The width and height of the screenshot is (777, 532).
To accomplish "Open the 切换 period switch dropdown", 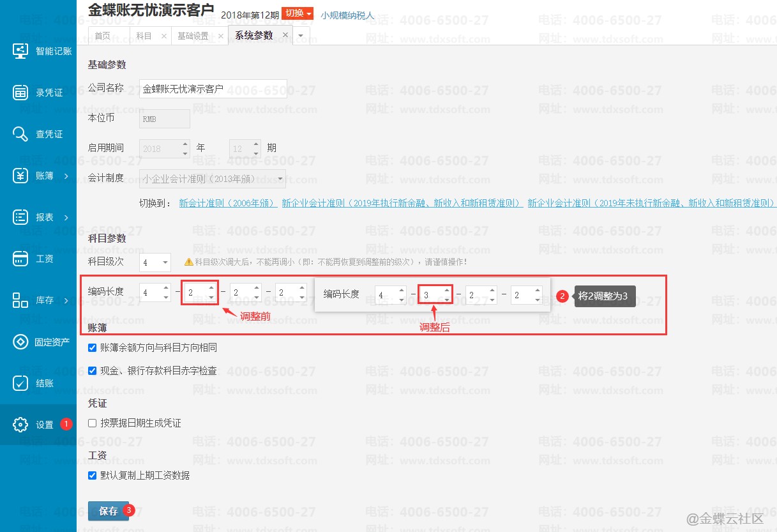I will 298,13.
